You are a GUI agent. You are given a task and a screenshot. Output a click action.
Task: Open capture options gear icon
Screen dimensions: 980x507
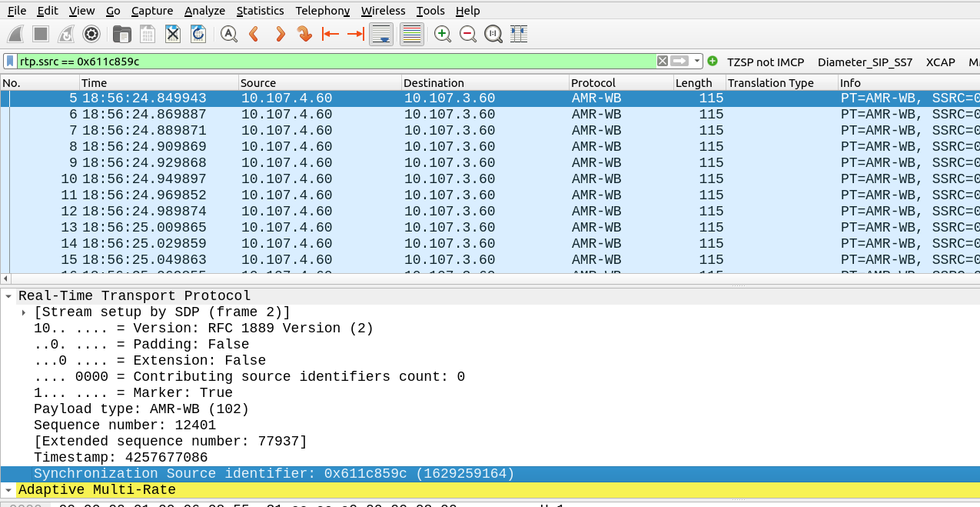[91, 34]
